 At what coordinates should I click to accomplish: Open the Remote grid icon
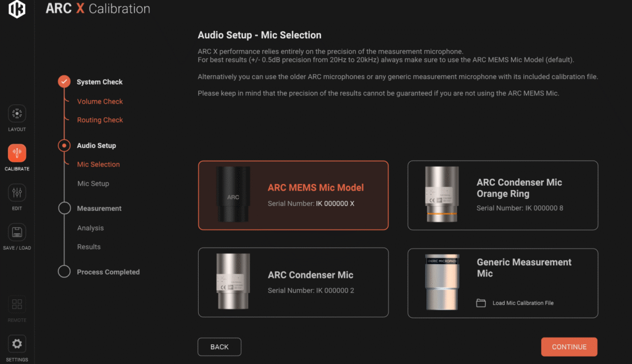coord(17,304)
